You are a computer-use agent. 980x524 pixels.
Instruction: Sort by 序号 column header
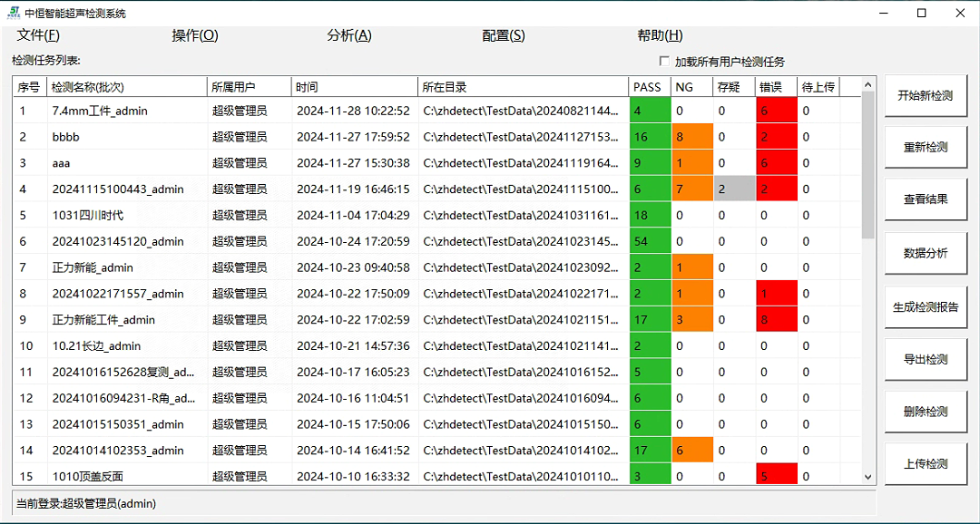[30, 87]
